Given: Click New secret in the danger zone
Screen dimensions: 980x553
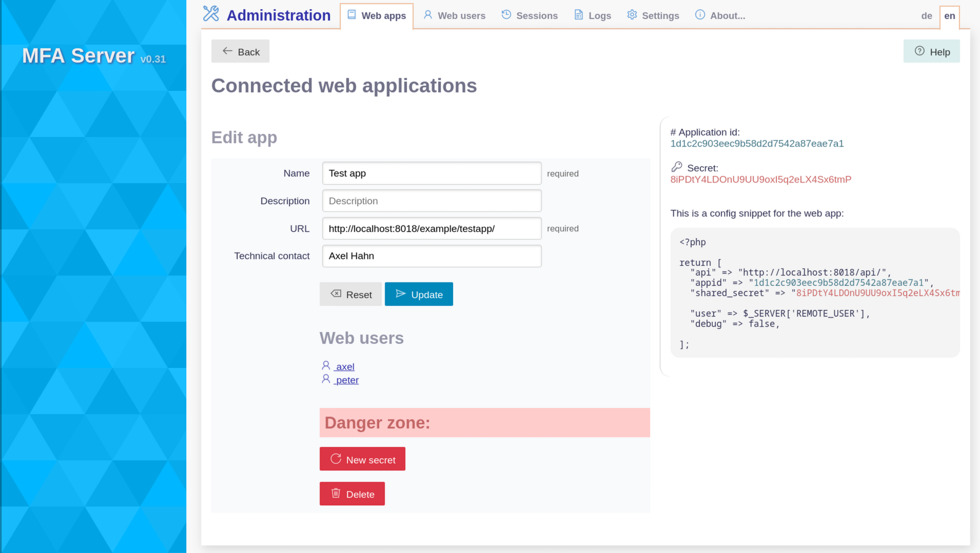Looking at the screenshot, I should tap(362, 459).
